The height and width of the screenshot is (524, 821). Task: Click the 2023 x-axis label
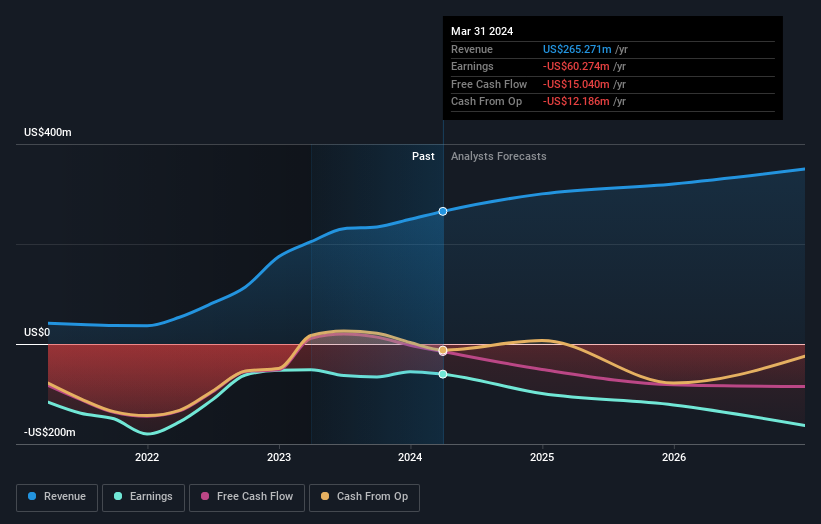(x=279, y=458)
